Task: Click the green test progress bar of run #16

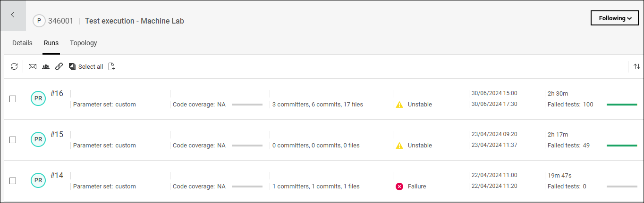Action: pos(621,105)
